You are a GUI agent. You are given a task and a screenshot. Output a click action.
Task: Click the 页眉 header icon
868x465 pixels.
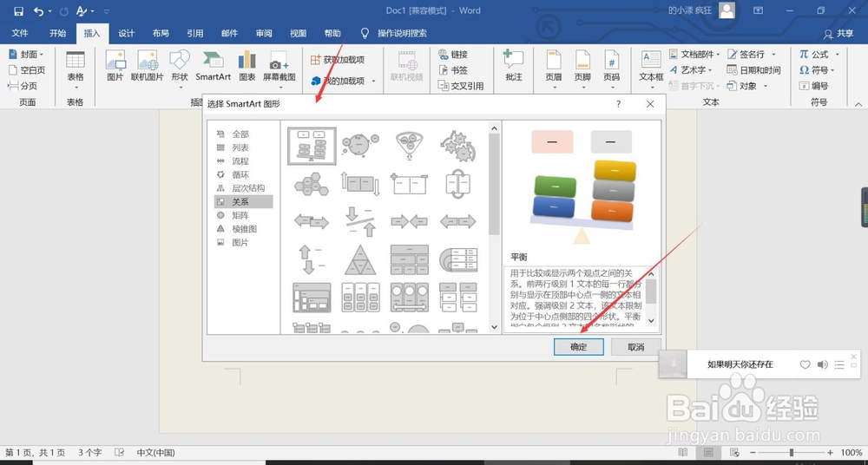click(554, 59)
